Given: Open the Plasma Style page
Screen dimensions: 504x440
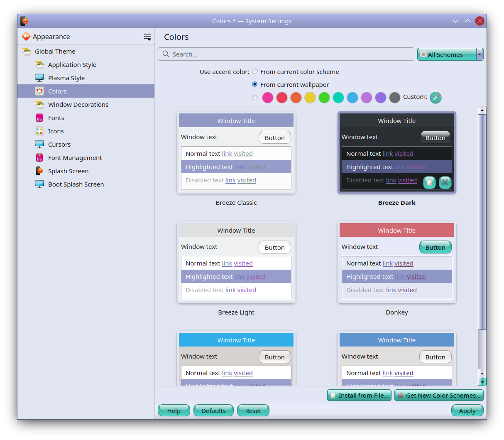Looking at the screenshot, I should (x=86, y=78).
